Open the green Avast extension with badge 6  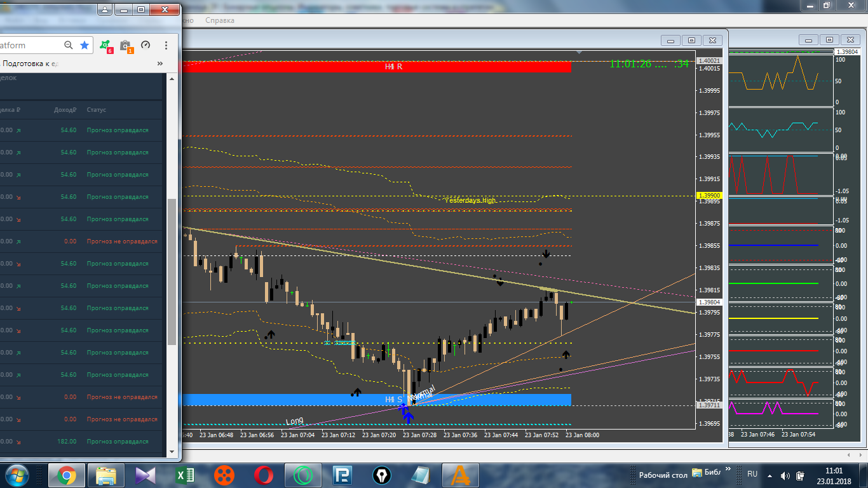[106, 46]
